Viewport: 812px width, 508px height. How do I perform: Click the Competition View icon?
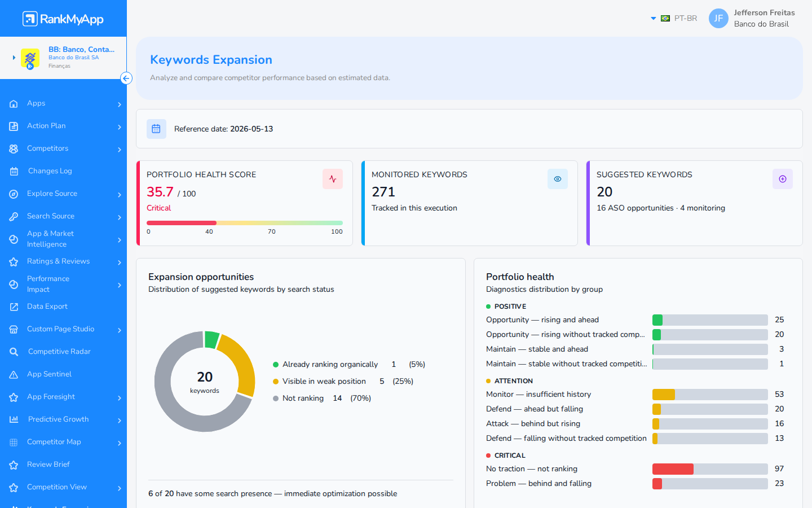click(14, 488)
